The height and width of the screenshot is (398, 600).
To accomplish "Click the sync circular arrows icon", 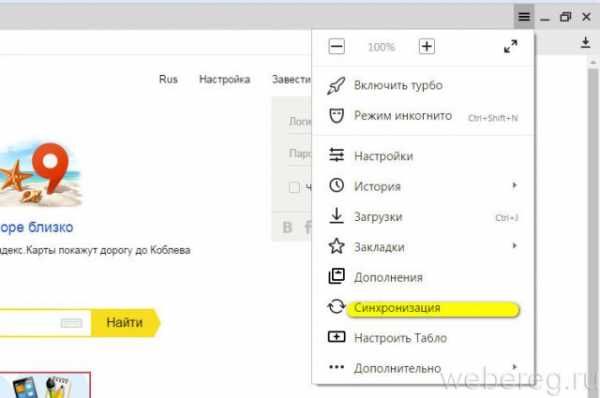I will (x=336, y=306).
